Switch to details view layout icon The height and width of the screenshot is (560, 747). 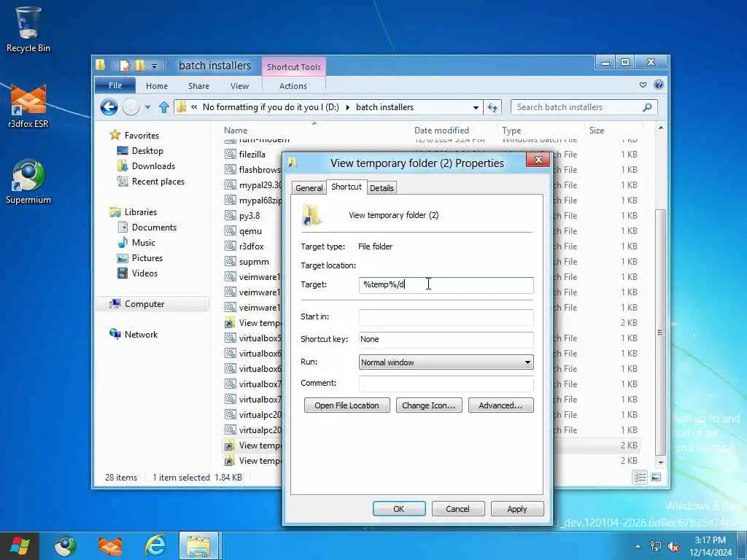click(x=640, y=477)
